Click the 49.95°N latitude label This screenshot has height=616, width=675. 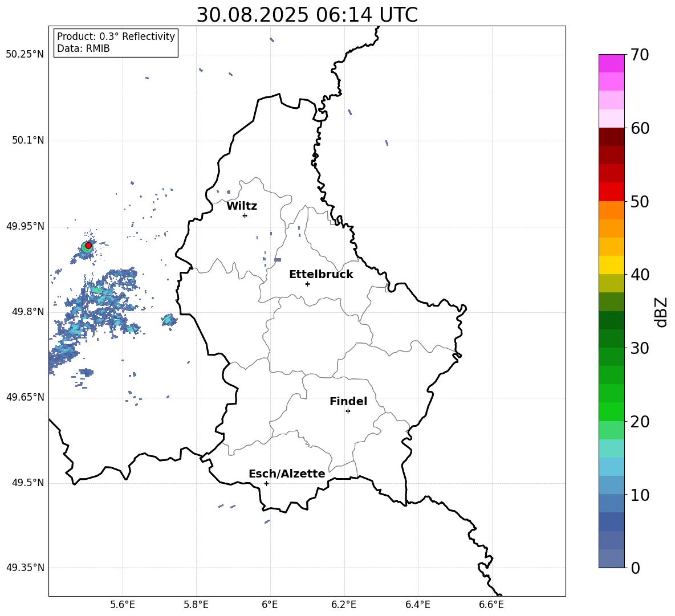pyautogui.click(x=25, y=226)
